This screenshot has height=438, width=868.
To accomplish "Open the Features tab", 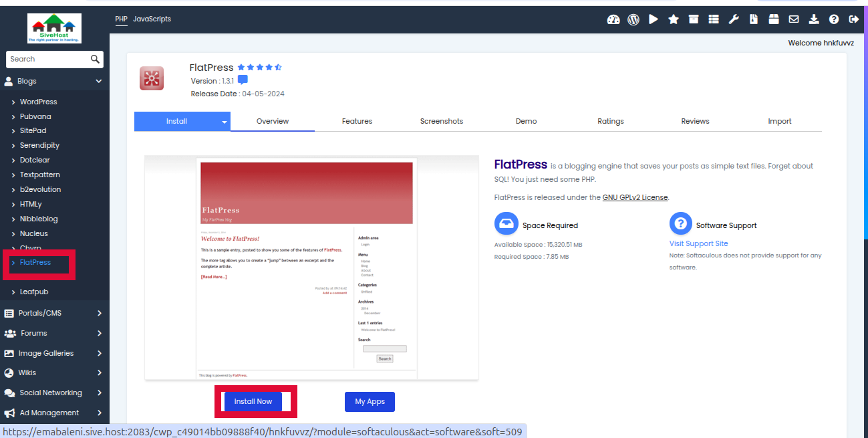I will point(357,121).
